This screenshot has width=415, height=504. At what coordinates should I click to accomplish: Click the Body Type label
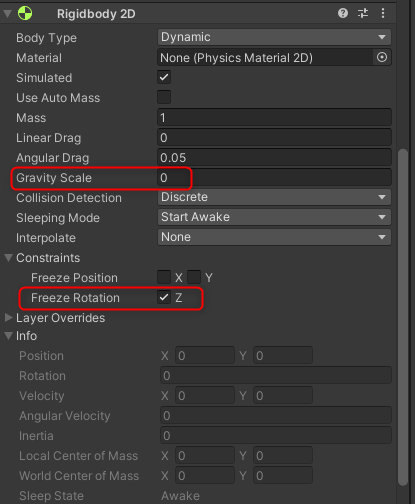coord(46,38)
